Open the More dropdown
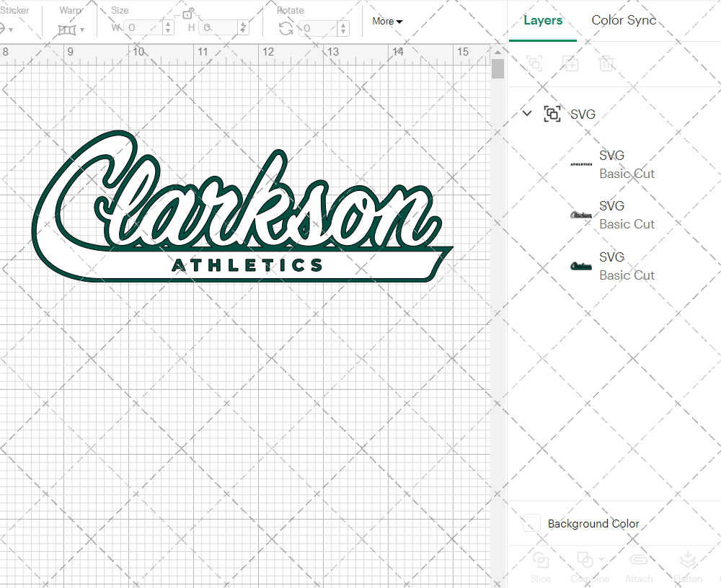Image resolution: width=721 pixels, height=588 pixels. [387, 22]
